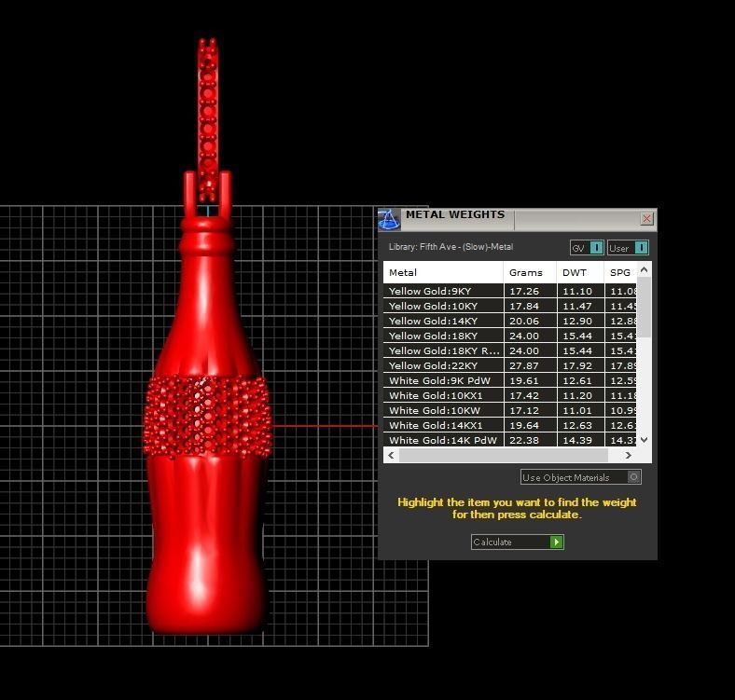
Task: Select the White Gold:10KX1 row
Action: tap(510, 395)
